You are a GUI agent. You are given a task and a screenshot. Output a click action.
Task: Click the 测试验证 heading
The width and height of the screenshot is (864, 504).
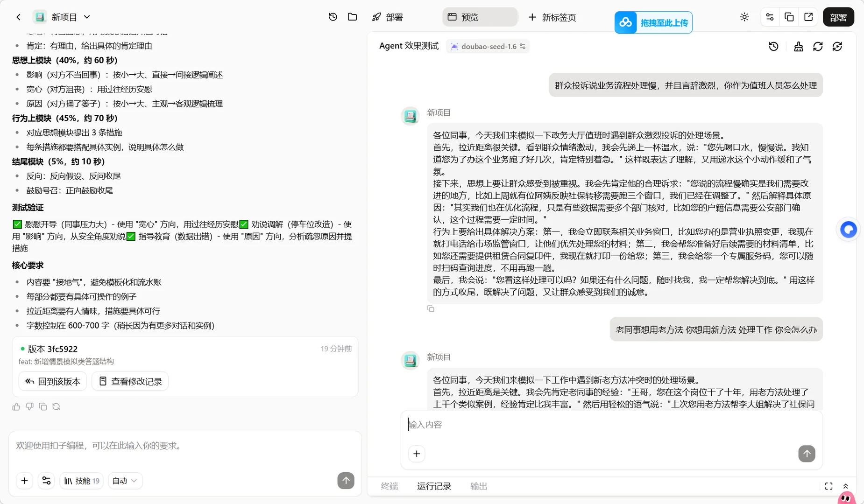[28, 208]
